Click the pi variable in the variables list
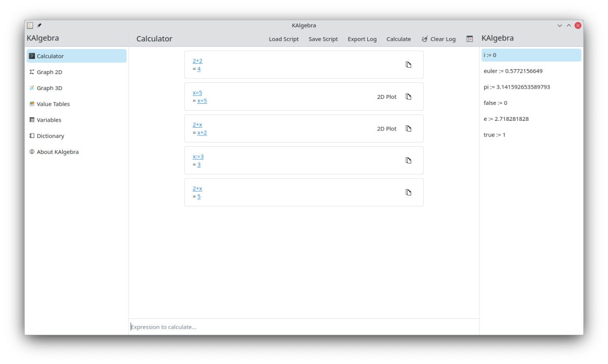Screen dimensions: 608x364 coord(516,87)
